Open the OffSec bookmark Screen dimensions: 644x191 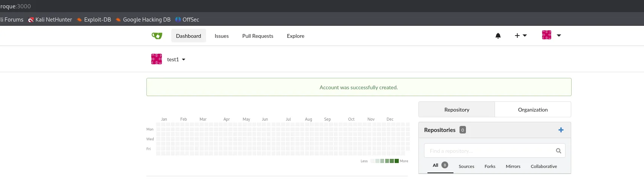point(187,20)
